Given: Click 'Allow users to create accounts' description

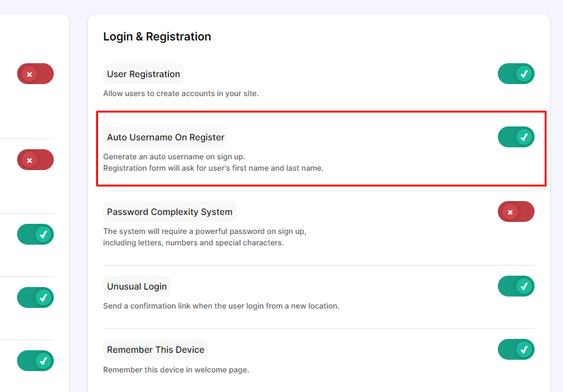Looking at the screenshot, I should (181, 94).
